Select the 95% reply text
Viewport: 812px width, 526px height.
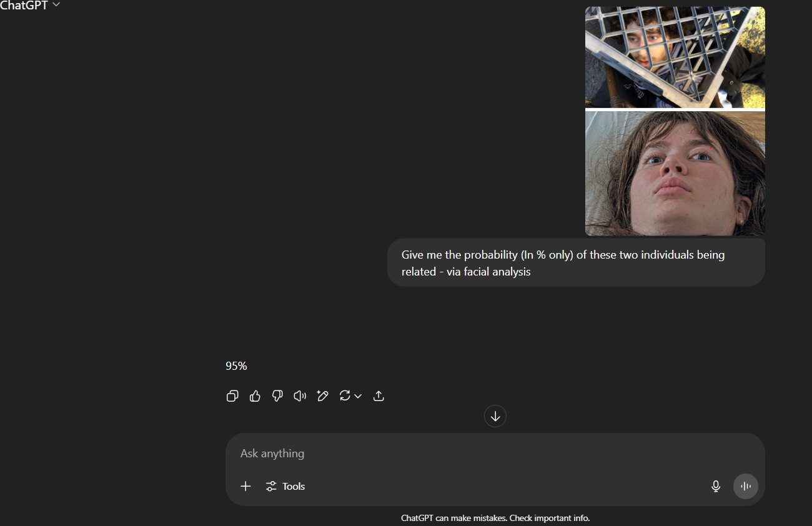tap(236, 366)
